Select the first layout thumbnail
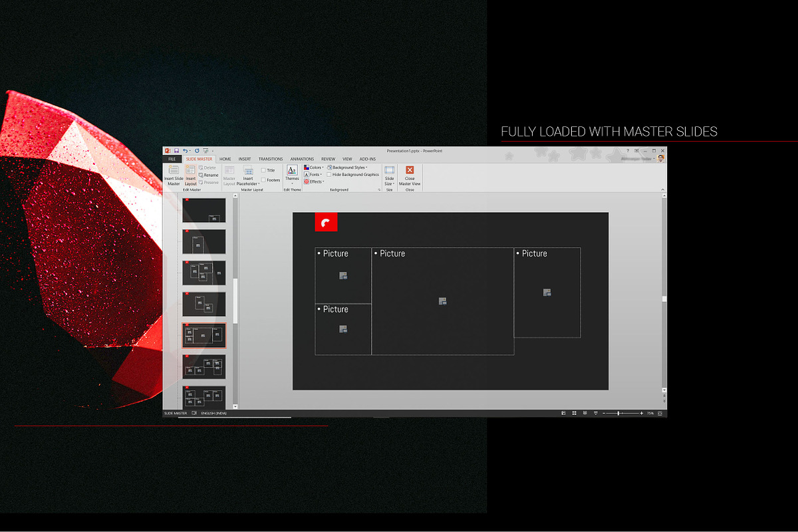798x532 pixels. pos(203,210)
